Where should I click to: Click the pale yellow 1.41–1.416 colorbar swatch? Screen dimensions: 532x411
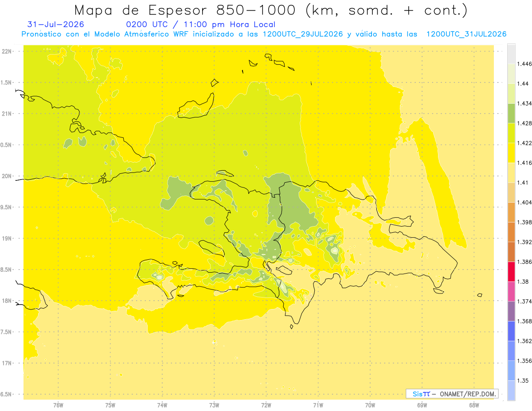pos(512,172)
